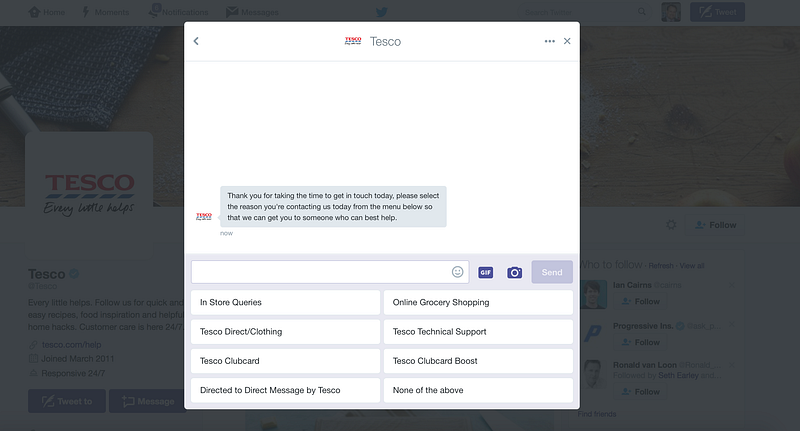Go to Home in Twitter navigation

[46, 12]
